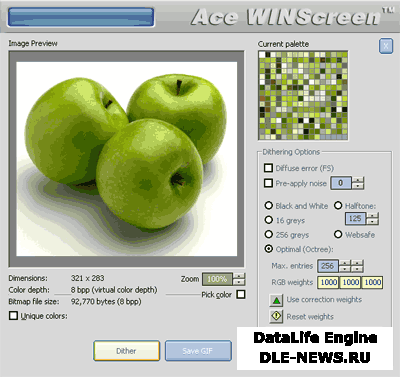Click the Dither button

point(126,351)
